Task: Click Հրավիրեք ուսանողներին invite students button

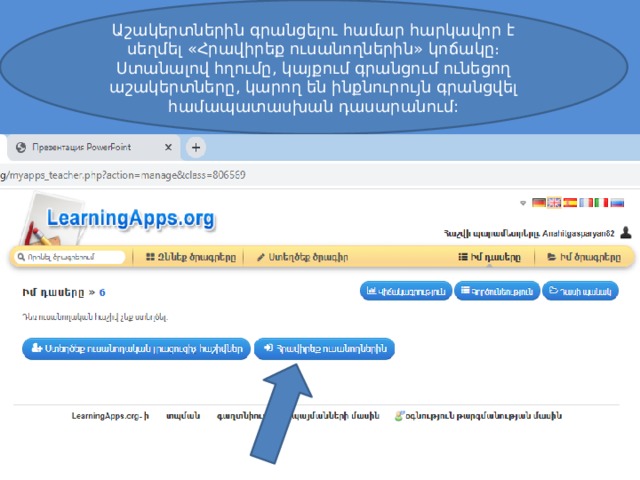Action: tap(324, 349)
